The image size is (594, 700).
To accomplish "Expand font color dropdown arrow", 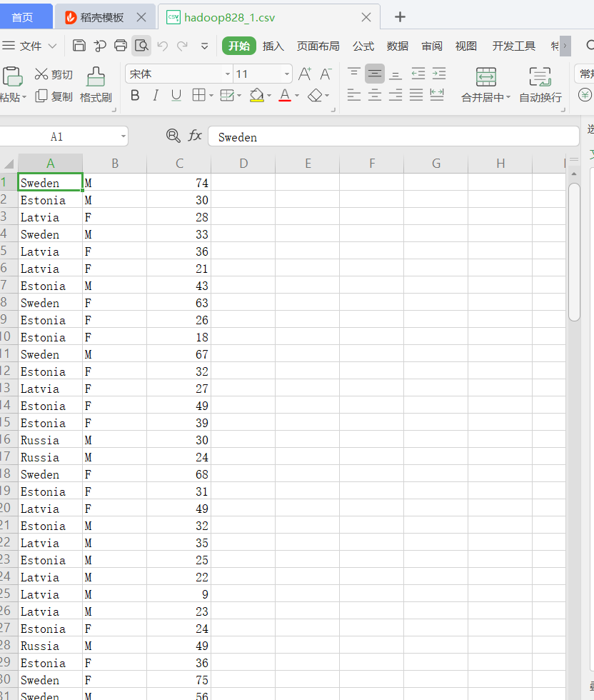I will [297, 96].
